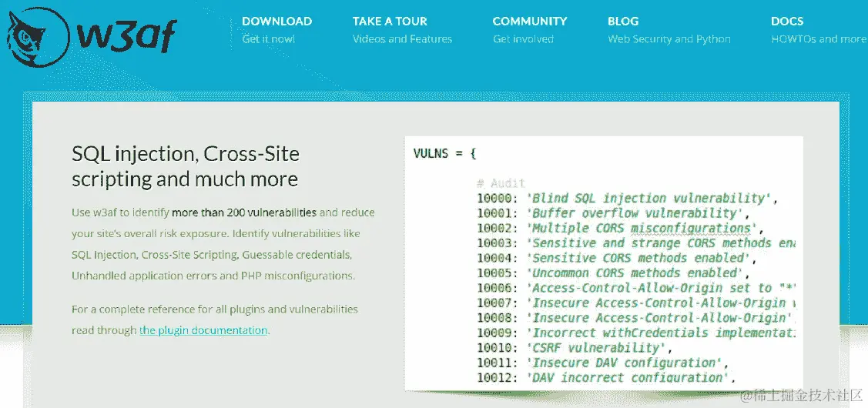This screenshot has height=408, width=868.
Task: Click line 10011 'Insecure DAV configuration'
Action: coord(603,363)
